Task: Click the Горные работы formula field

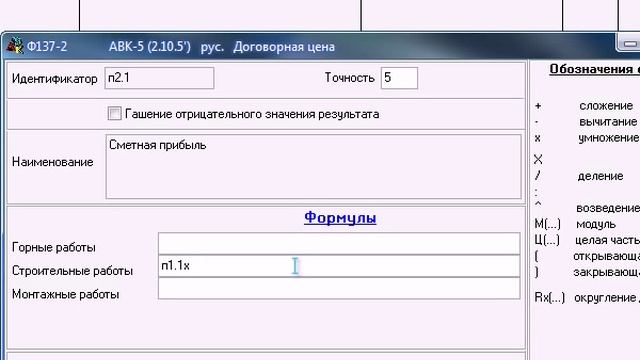Action: point(339,243)
